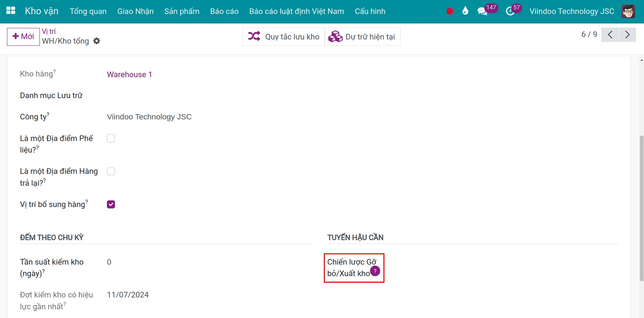Toggle Là một Địa điểm Hàng trả lại checkbox
The height and width of the screenshot is (318, 644).
pos(111,171)
